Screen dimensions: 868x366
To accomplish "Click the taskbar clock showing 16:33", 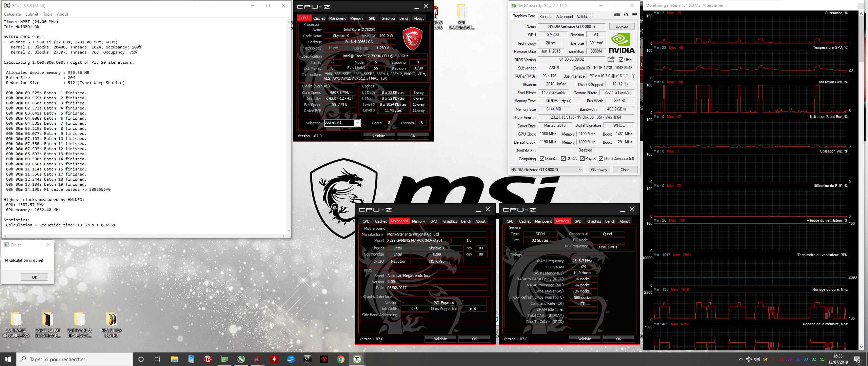I will pos(838,359).
